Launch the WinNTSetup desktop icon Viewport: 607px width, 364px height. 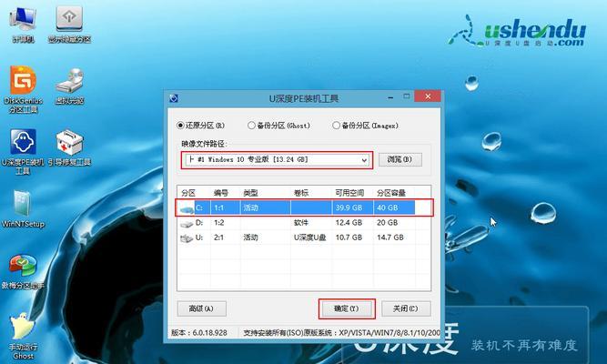(23, 208)
